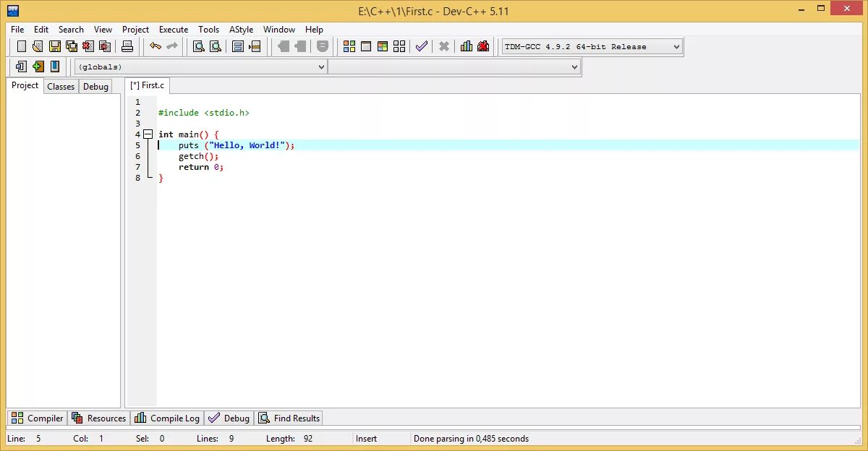Open the Find dialog from toolbar
868x451 pixels.
coord(198,46)
